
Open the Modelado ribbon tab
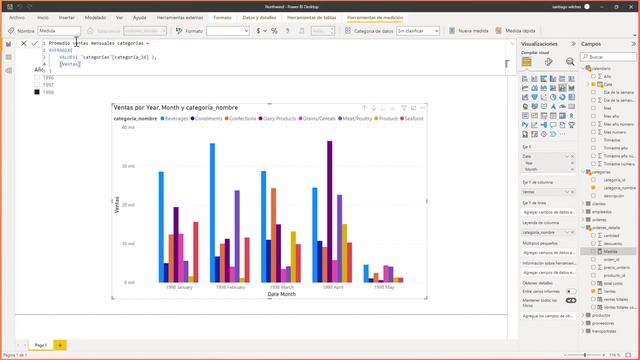[x=95, y=18]
